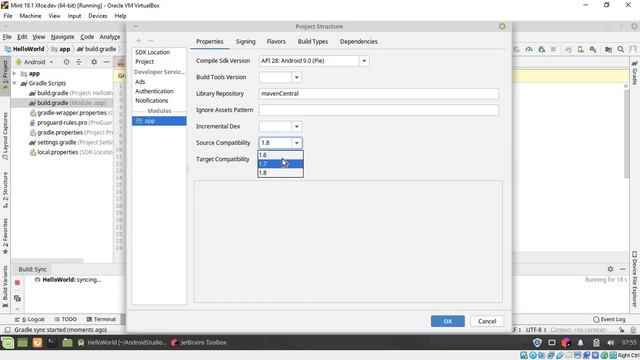Image resolution: width=640 pixels, height=360 pixels.
Task: Click the toggle view icon in Build panel
Action: click(x=17, y=298)
